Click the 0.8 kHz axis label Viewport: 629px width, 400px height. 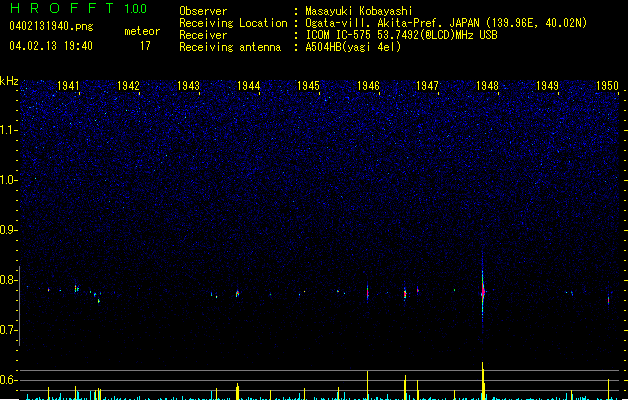(8, 280)
